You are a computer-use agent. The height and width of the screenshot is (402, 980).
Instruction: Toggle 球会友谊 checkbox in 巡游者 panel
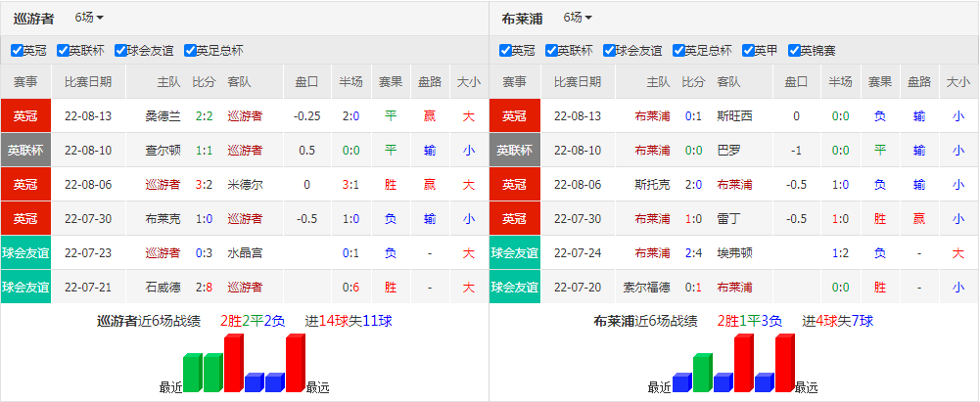pyautogui.click(x=119, y=51)
